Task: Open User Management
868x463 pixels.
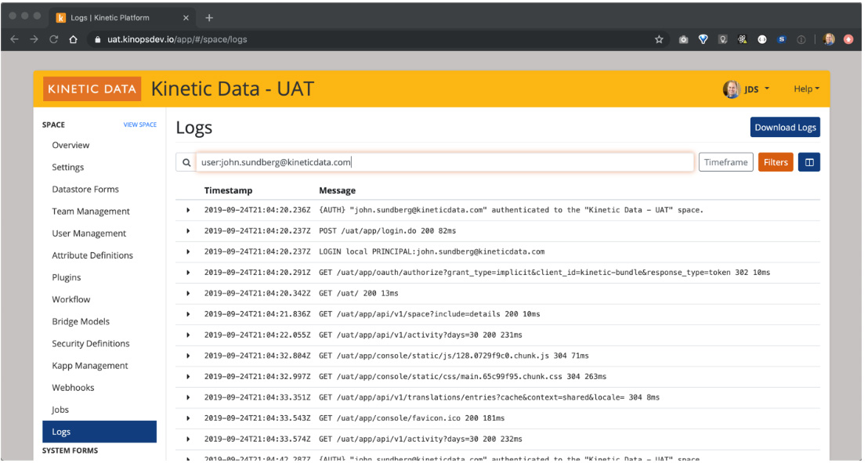Action: pos(89,233)
